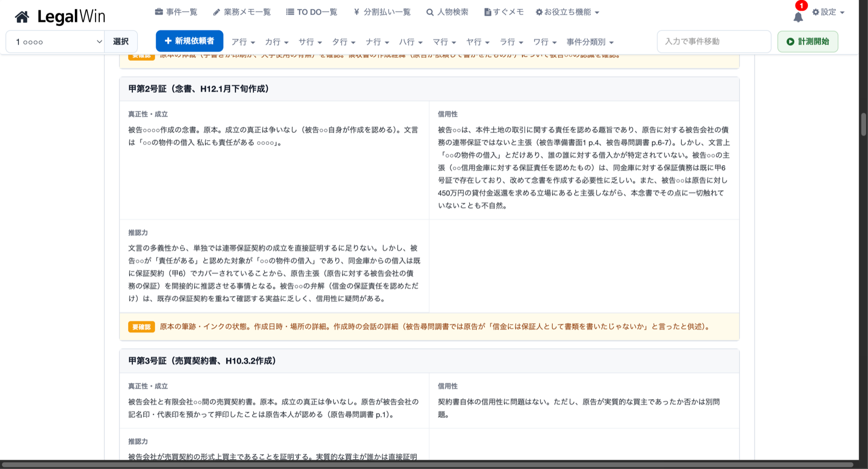The height and width of the screenshot is (469, 868).
Task: Expand 事件分類別 dropdown
Action: coord(590,42)
